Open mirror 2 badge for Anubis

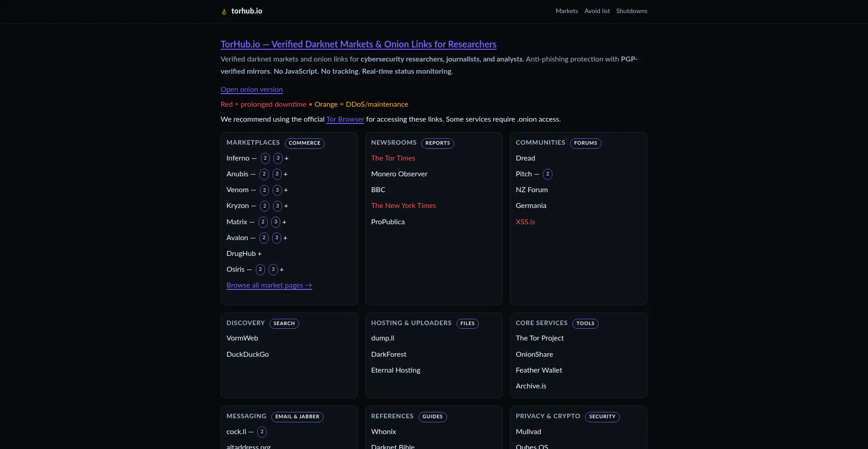pos(264,174)
